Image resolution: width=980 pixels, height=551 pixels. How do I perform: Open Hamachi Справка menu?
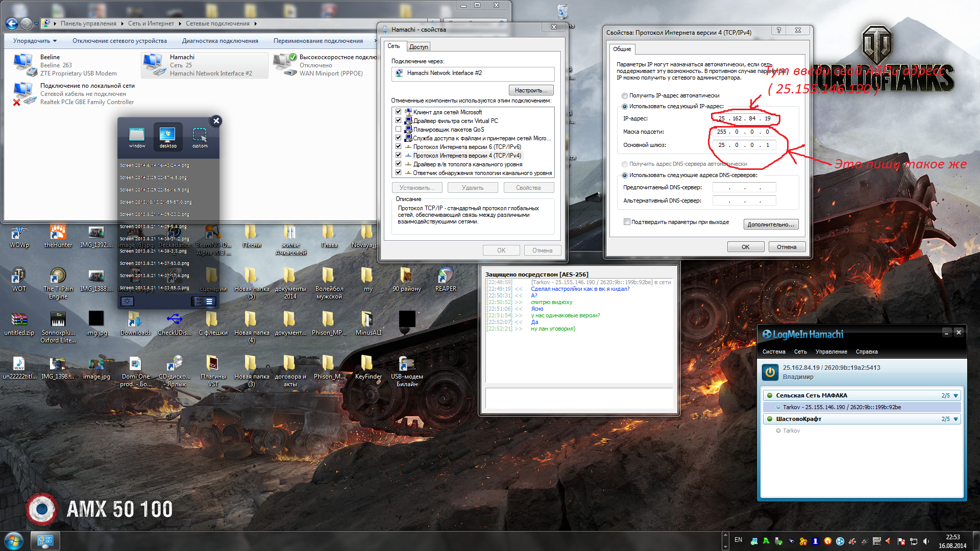point(867,352)
